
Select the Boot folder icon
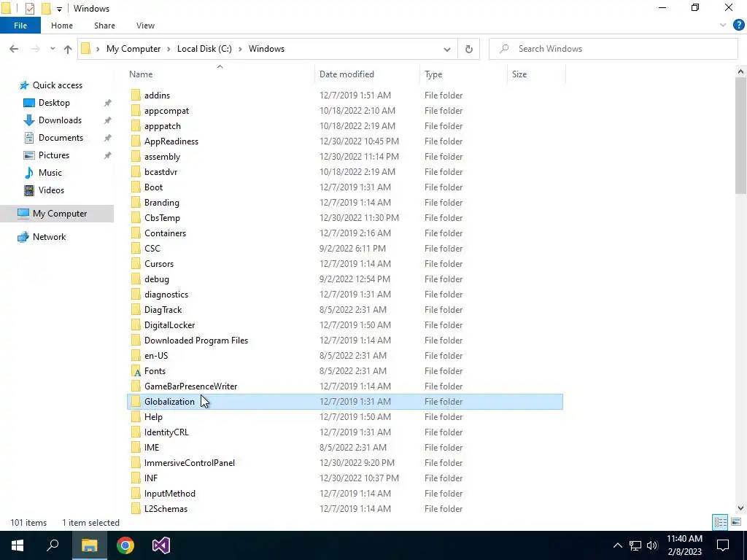[x=136, y=187]
